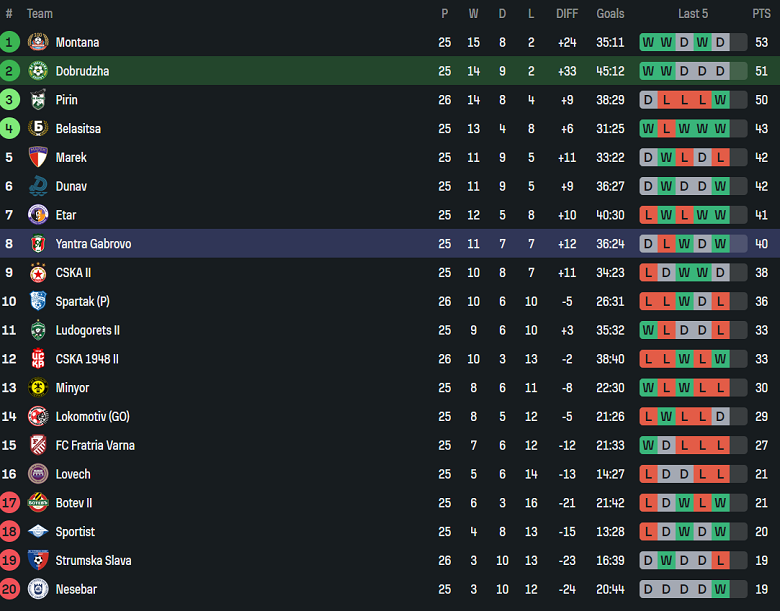Image resolution: width=780 pixels, height=611 pixels.
Task: Click Nesebar's latest win form badge
Action: pyautogui.click(x=720, y=590)
